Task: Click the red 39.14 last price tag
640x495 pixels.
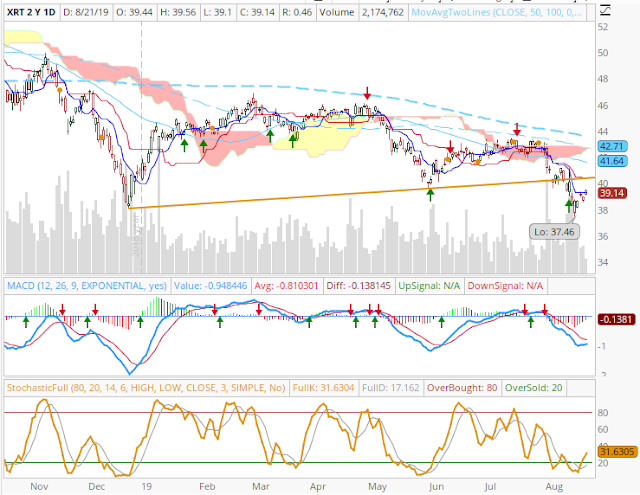Action: coord(612,193)
